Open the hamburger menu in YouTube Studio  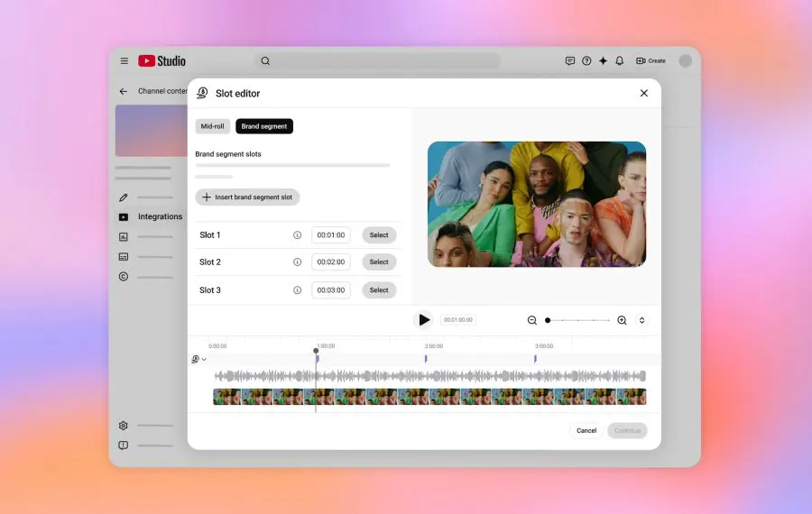pyautogui.click(x=125, y=61)
